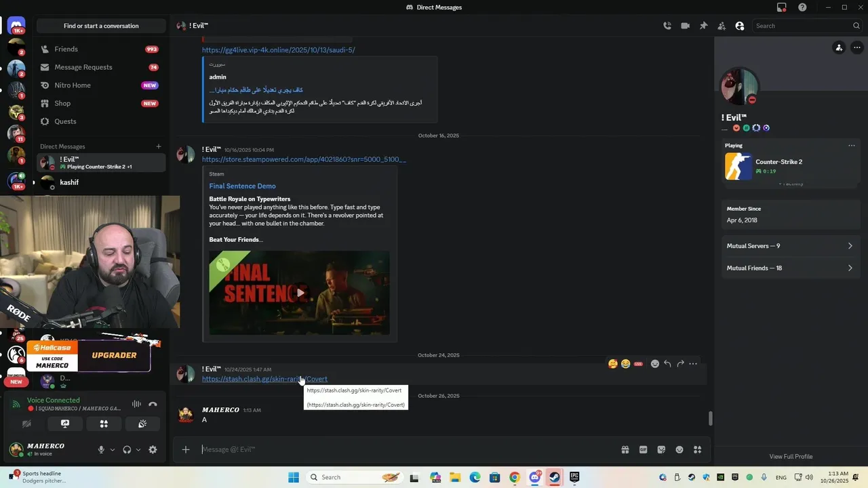868x488 pixels.
Task: Open the gift Nitro icon
Action: (x=625, y=449)
